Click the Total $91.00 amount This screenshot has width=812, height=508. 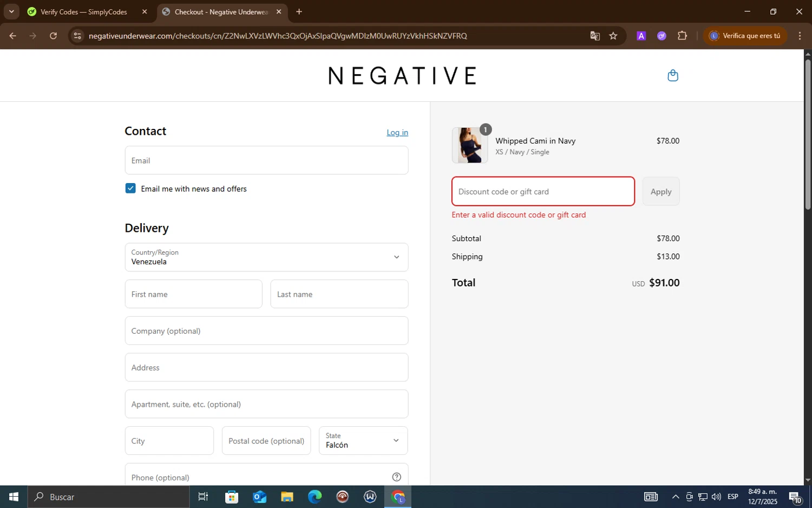tap(664, 283)
